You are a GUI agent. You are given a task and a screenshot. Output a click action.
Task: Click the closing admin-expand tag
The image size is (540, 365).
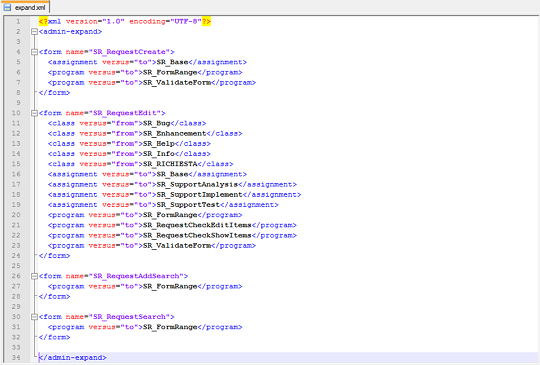73,357
